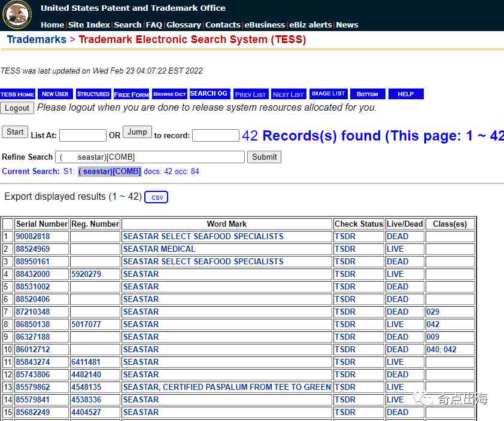Open serial number 88950161
This screenshot has height=421, width=504.
click(x=33, y=261)
